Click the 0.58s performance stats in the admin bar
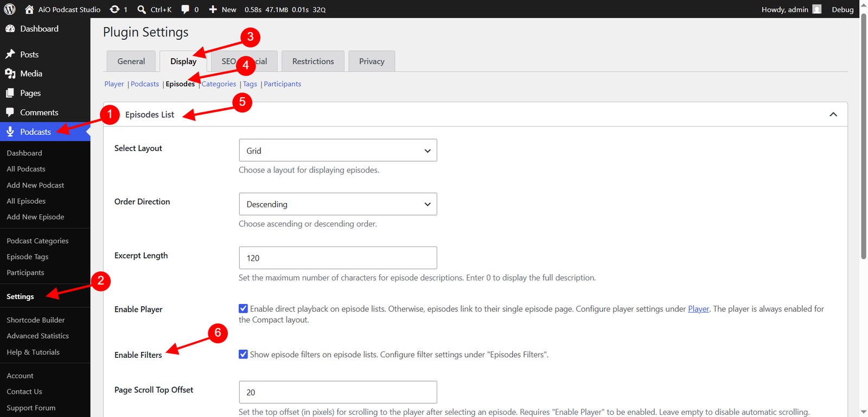868x417 pixels. (x=285, y=9)
